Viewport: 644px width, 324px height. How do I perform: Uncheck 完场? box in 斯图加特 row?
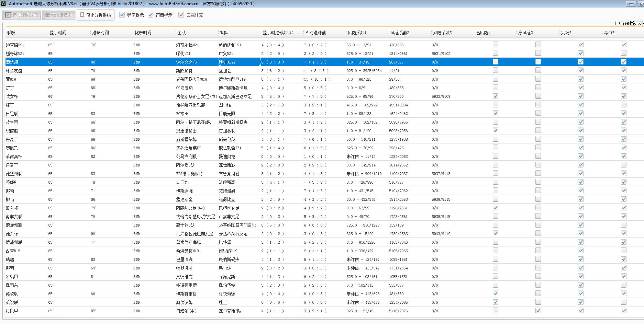[580, 70]
